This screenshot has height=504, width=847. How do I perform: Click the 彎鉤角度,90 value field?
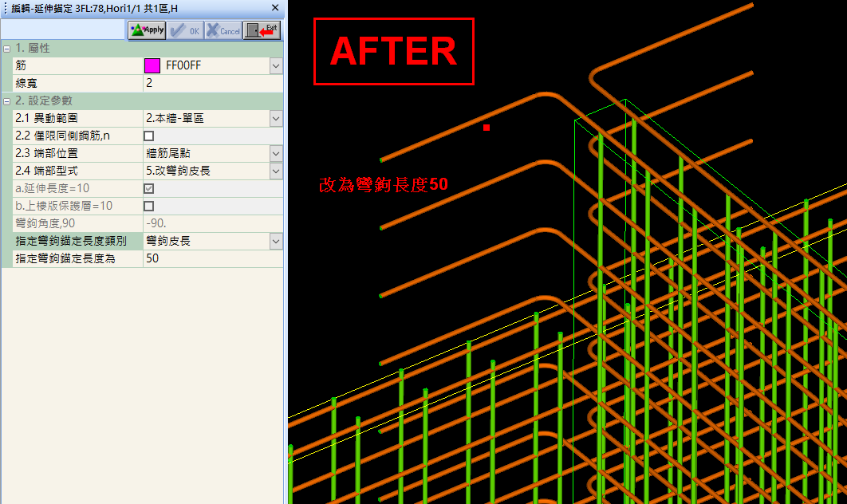tap(213, 223)
